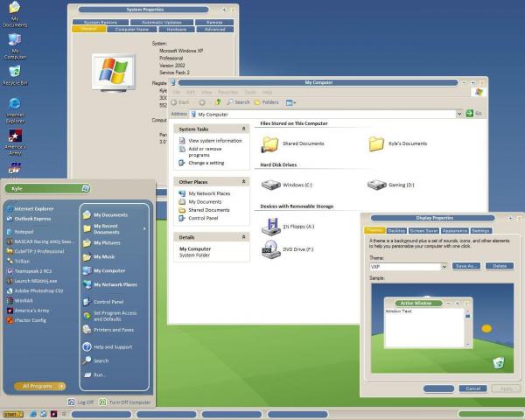
Task: Open Search in My Computer toolbar
Action: 238,102
